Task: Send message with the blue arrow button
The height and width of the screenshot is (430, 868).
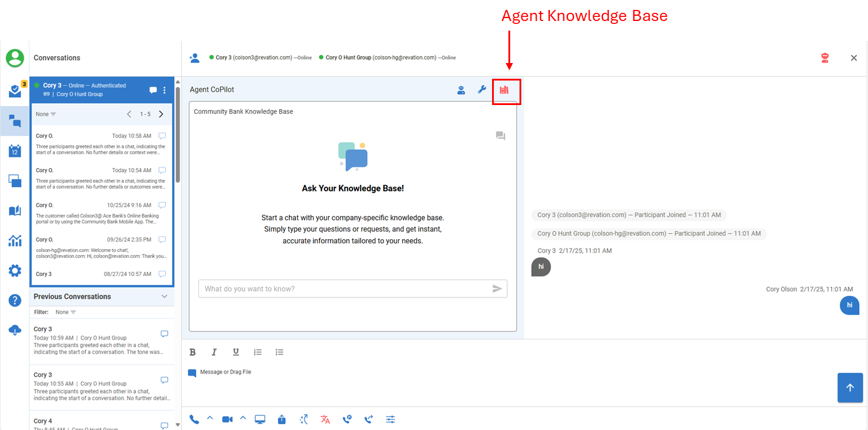Action: point(850,387)
